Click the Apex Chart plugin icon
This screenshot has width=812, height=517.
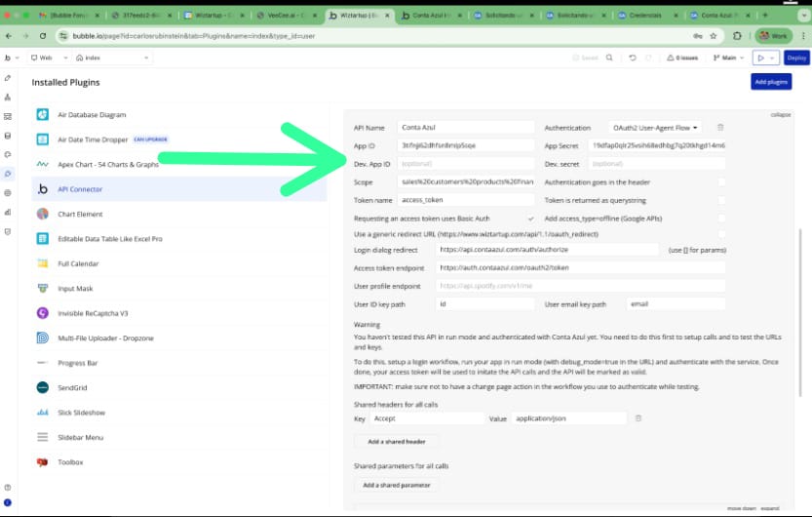click(x=43, y=164)
